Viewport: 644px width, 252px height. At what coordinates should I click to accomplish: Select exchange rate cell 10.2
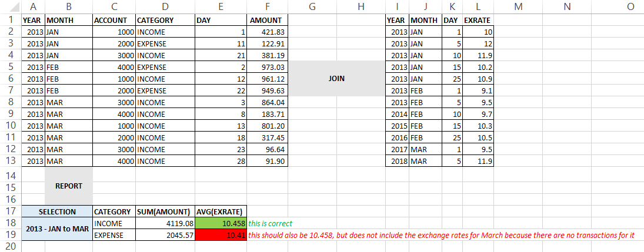click(478, 68)
